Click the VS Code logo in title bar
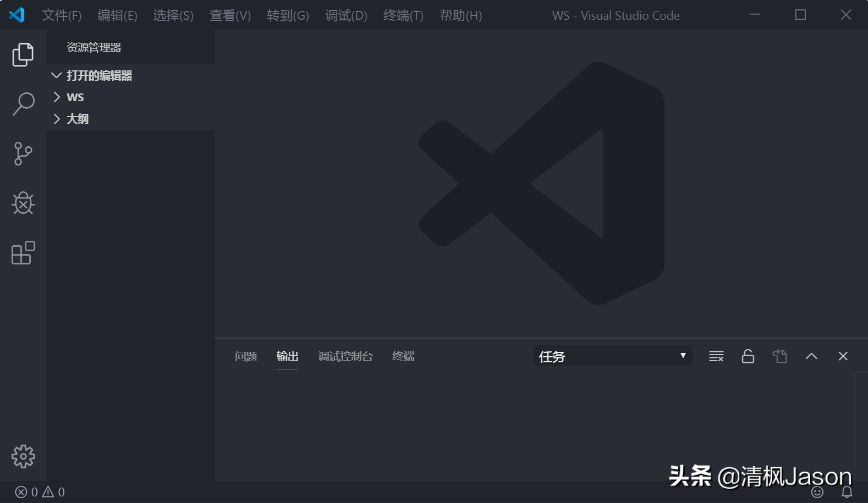This screenshot has width=868, height=503. pos(17,15)
